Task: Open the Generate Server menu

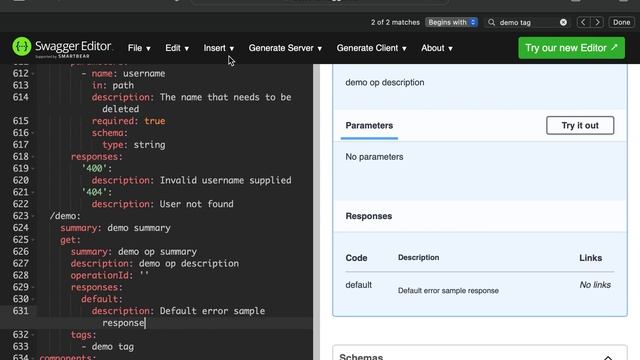Action: (285, 48)
